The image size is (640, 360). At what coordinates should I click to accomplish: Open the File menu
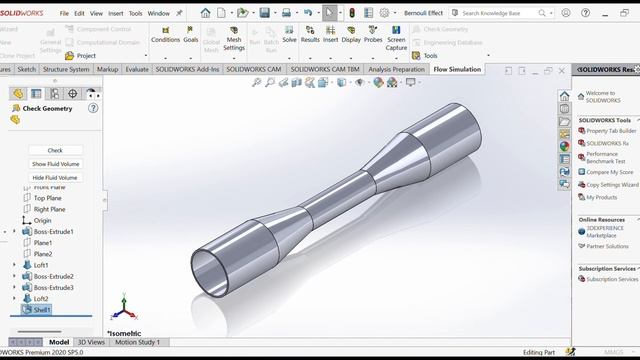64,13
